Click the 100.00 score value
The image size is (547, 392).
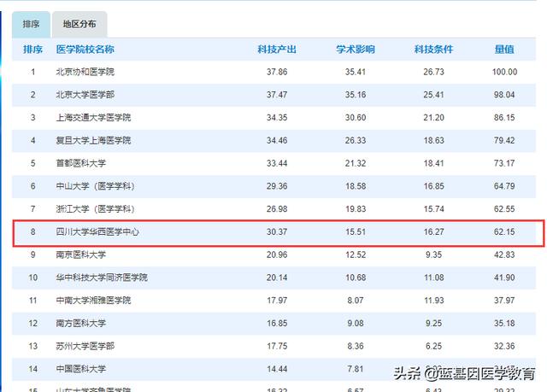click(x=504, y=72)
